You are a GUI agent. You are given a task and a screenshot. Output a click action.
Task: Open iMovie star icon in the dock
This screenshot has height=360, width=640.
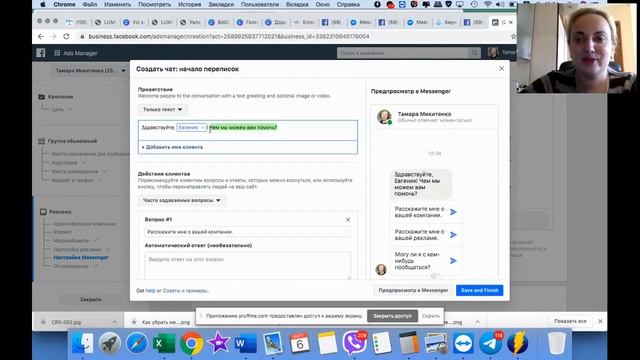(219, 343)
